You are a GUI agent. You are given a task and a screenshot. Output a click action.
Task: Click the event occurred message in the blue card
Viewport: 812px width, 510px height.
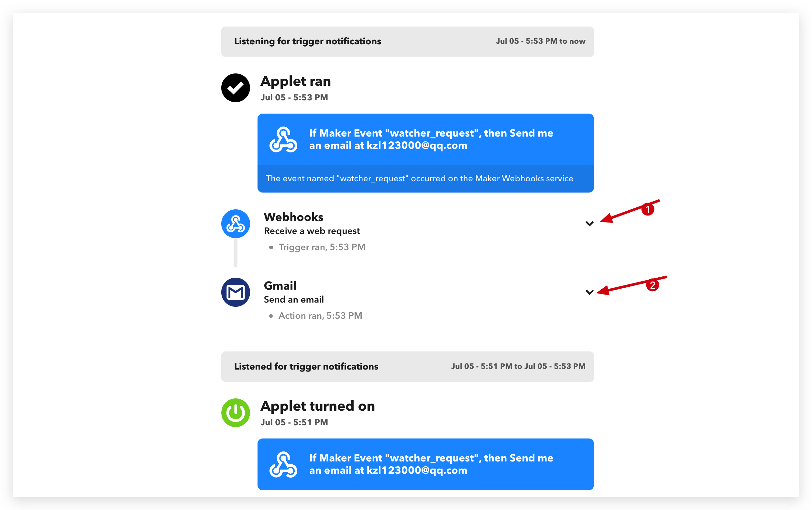[420, 178]
